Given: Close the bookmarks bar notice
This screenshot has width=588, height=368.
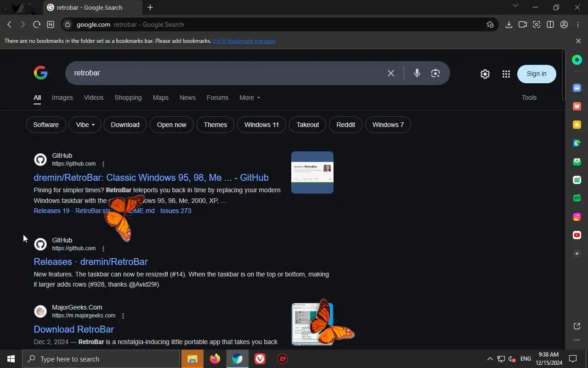Looking at the screenshot, I should 578,41.
